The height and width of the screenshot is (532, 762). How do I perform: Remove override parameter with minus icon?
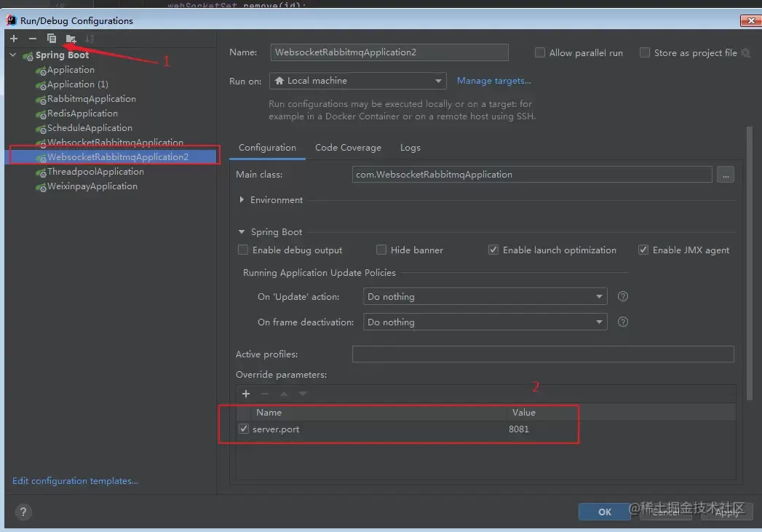pyautogui.click(x=265, y=394)
